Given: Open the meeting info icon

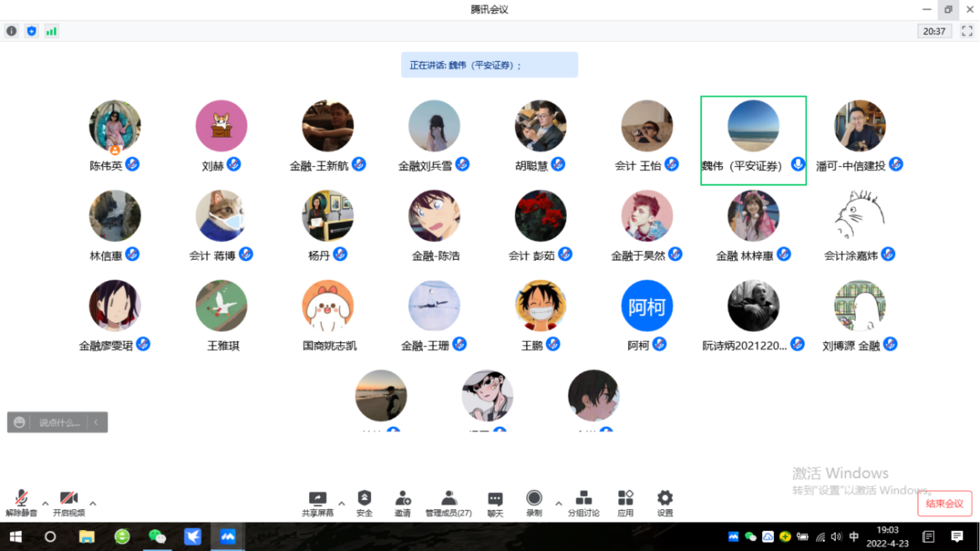Looking at the screenshot, I should tap(11, 31).
